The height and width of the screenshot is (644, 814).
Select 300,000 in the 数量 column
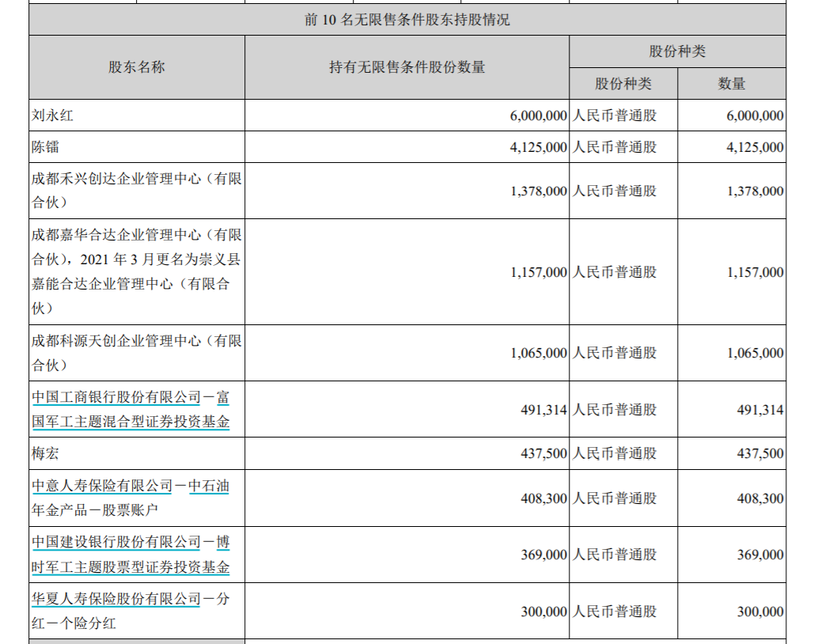(x=760, y=612)
